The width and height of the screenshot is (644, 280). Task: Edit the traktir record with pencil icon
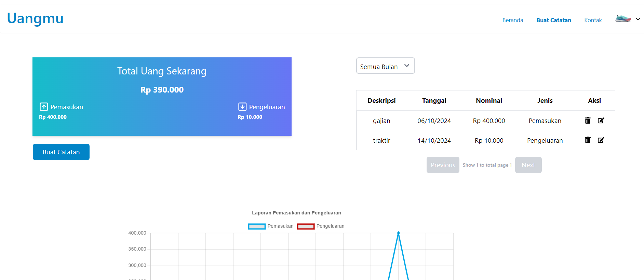601,140
